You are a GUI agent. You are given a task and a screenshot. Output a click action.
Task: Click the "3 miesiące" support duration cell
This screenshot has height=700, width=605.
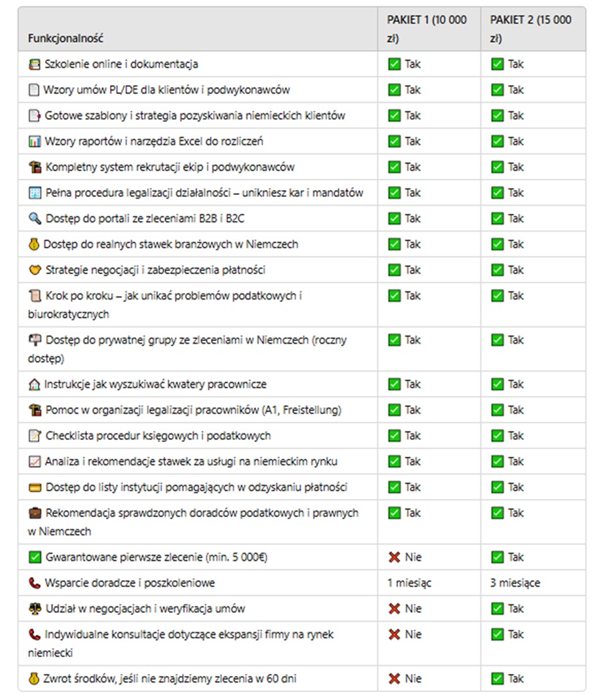click(515, 583)
